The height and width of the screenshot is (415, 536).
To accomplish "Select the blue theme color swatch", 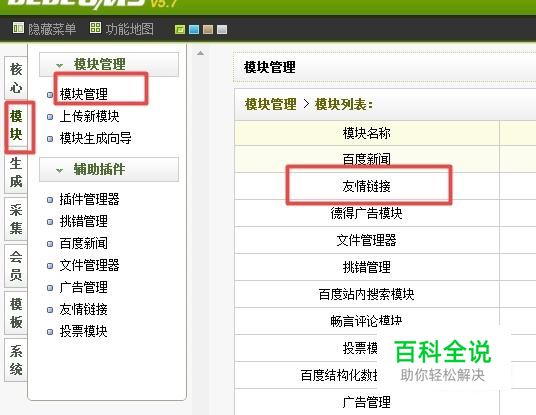I will [x=194, y=30].
